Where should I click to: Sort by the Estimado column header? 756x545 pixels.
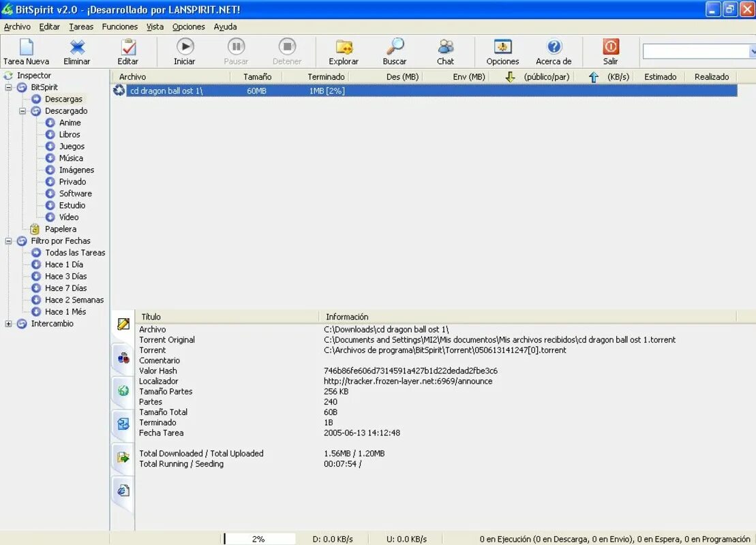coord(660,76)
